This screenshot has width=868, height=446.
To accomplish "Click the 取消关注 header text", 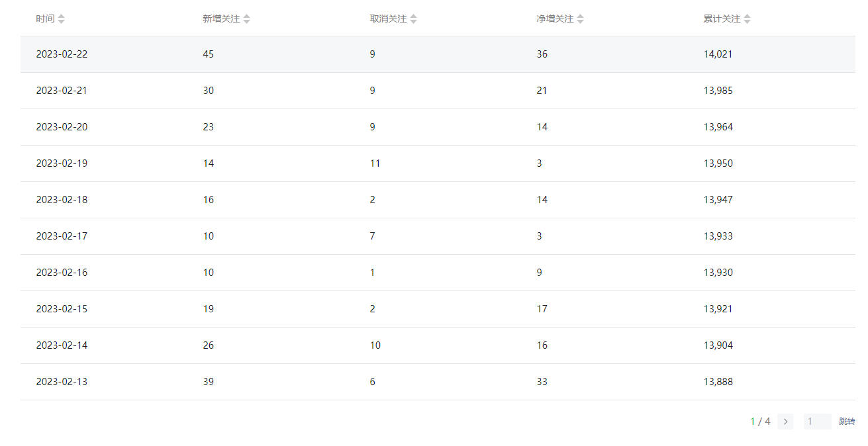I will 388,19.
